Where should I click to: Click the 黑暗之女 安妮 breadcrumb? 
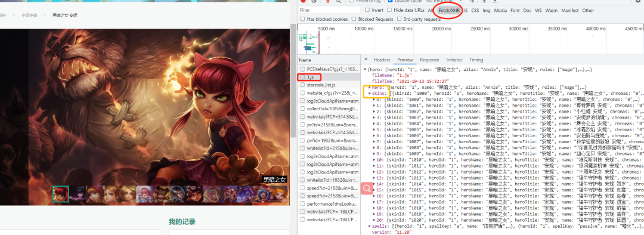point(65,15)
